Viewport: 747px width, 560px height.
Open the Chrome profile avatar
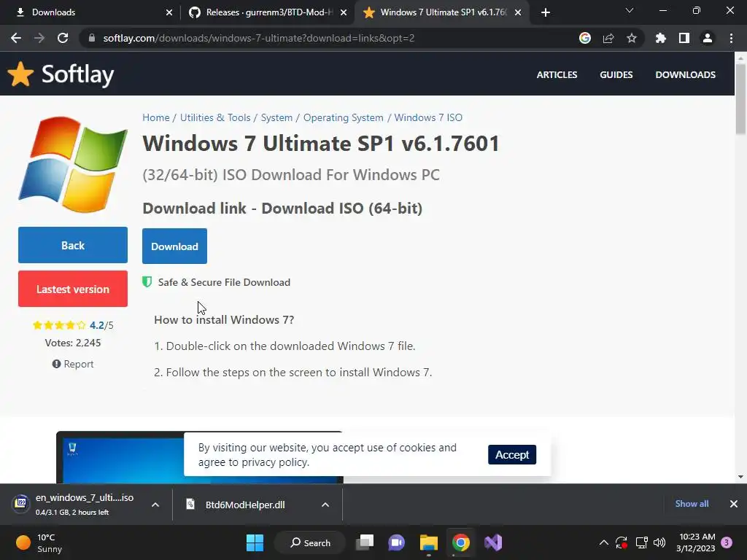(x=708, y=38)
